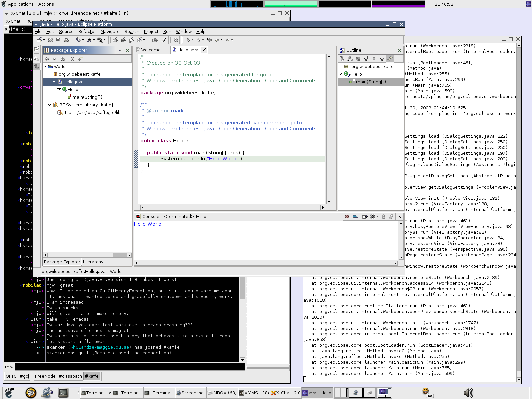Toggle Hide Non-Public Members in Outline view

(x=374, y=59)
